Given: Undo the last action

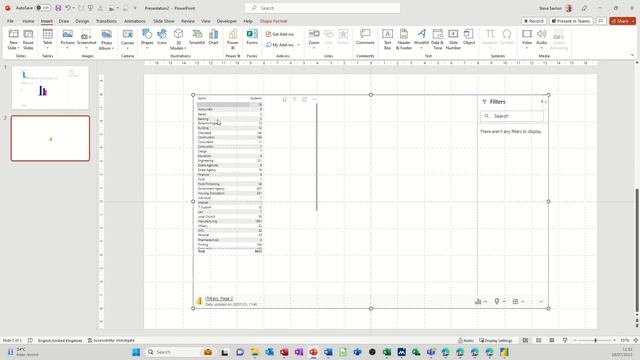Looking at the screenshot, I should click(x=68, y=8).
